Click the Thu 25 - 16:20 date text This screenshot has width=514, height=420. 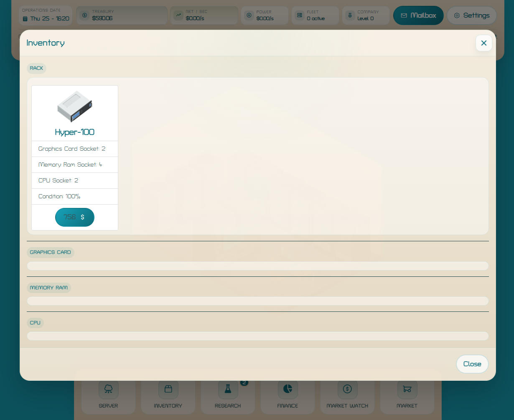(50, 19)
